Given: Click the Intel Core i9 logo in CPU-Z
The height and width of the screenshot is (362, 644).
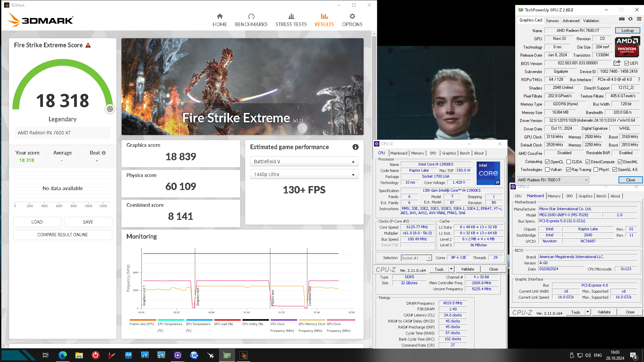Looking at the screenshot, I should pos(488,173).
